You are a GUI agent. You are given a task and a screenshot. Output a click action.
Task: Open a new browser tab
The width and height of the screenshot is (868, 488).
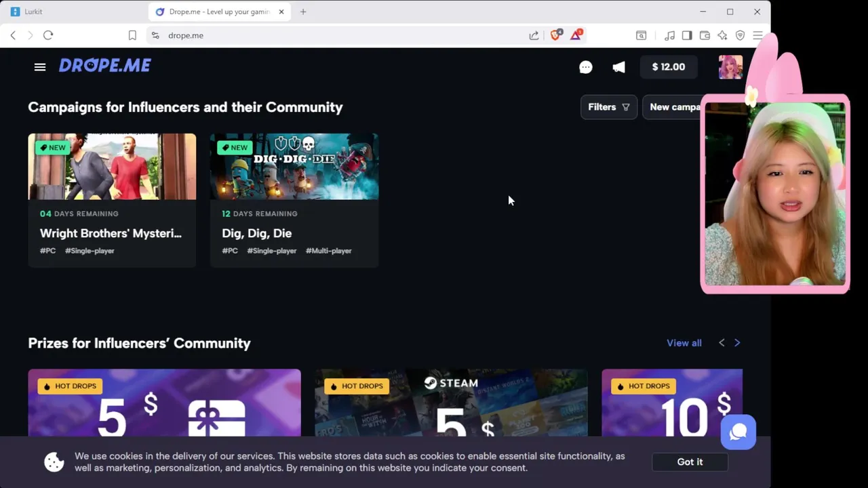tap(303, 12)
